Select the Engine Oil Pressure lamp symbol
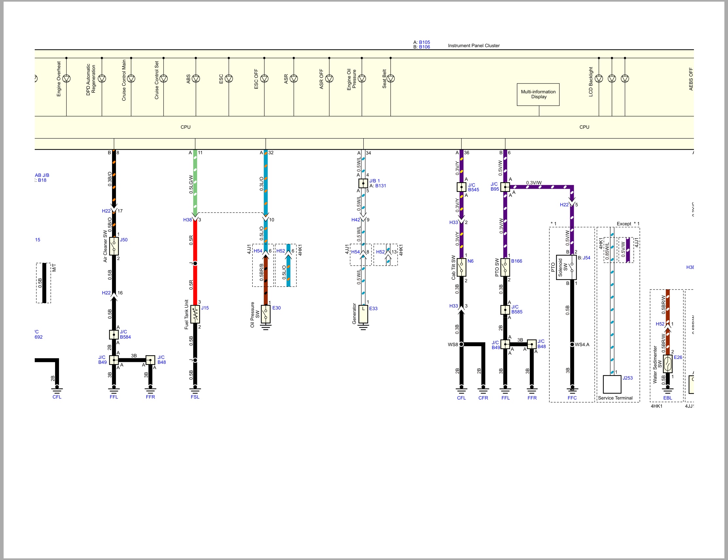This screenshot has height=560, width=728. [x=362, y=79]
